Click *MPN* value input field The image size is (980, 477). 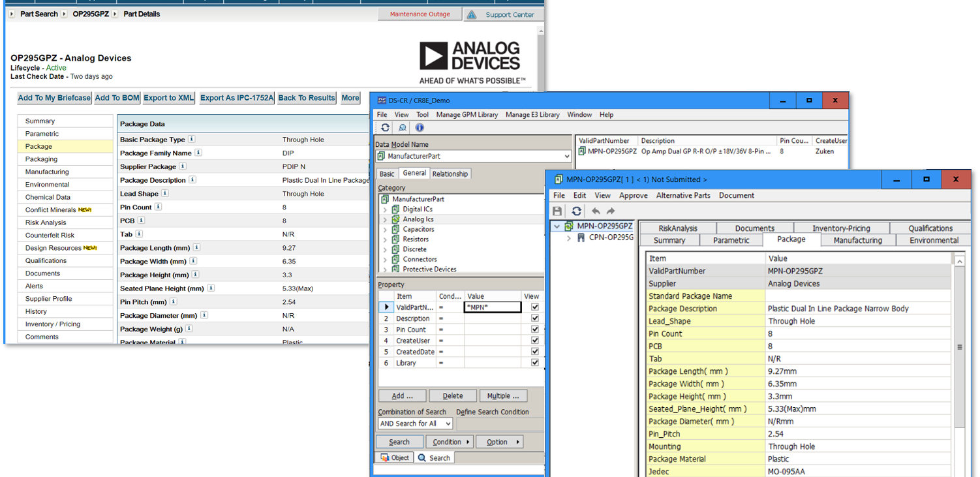[x=493, y=307]
